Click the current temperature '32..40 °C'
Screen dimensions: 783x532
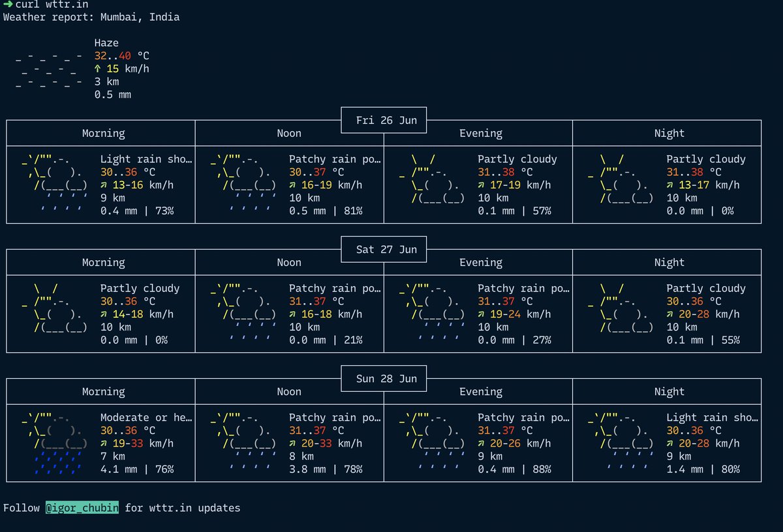pyautogui.click(x=122, y=56)
